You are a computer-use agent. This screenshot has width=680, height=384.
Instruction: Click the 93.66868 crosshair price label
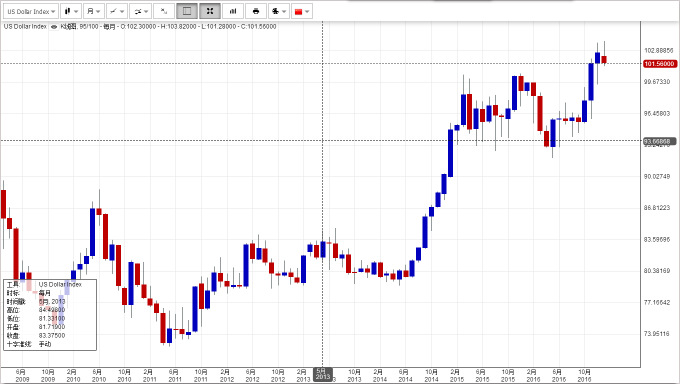[659, 141]
